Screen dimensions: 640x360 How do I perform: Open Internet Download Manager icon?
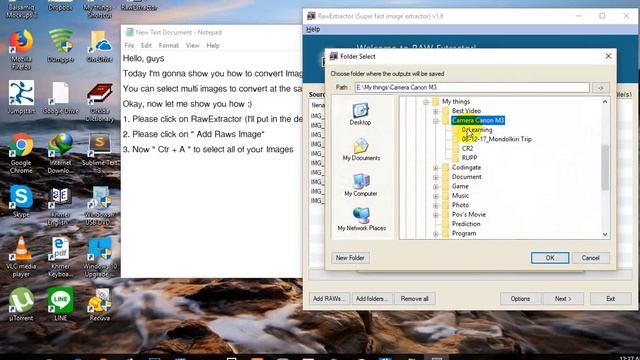60,153
